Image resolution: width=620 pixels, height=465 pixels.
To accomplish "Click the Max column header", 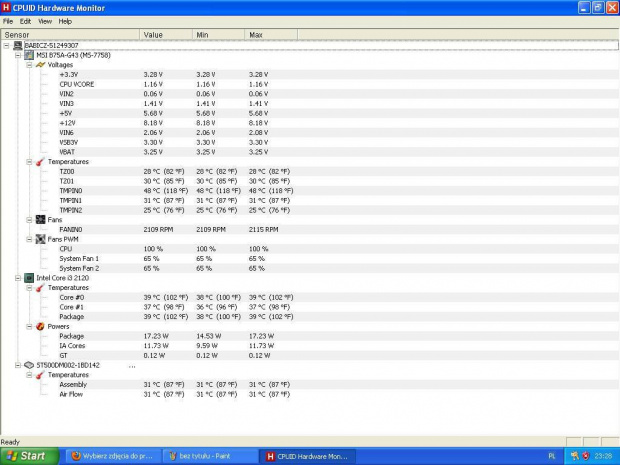I will point(271,35).
